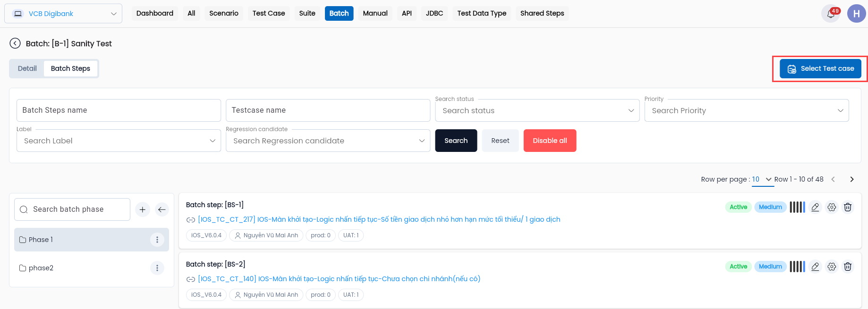Select the phase2 folder
The height and width of the screenshot is (309, 868).
pyautogui.click(x=91, y=268)
